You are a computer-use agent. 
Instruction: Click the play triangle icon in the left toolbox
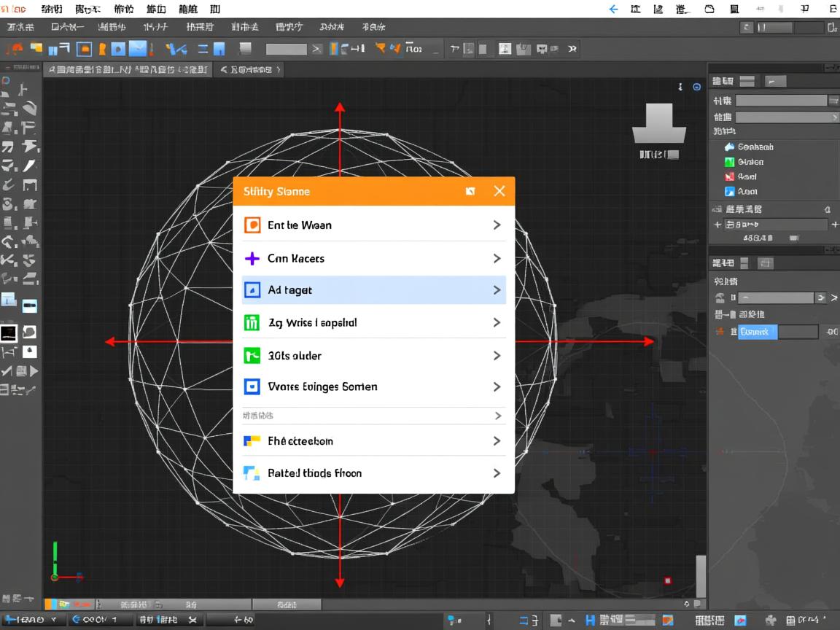click(33, 371)
